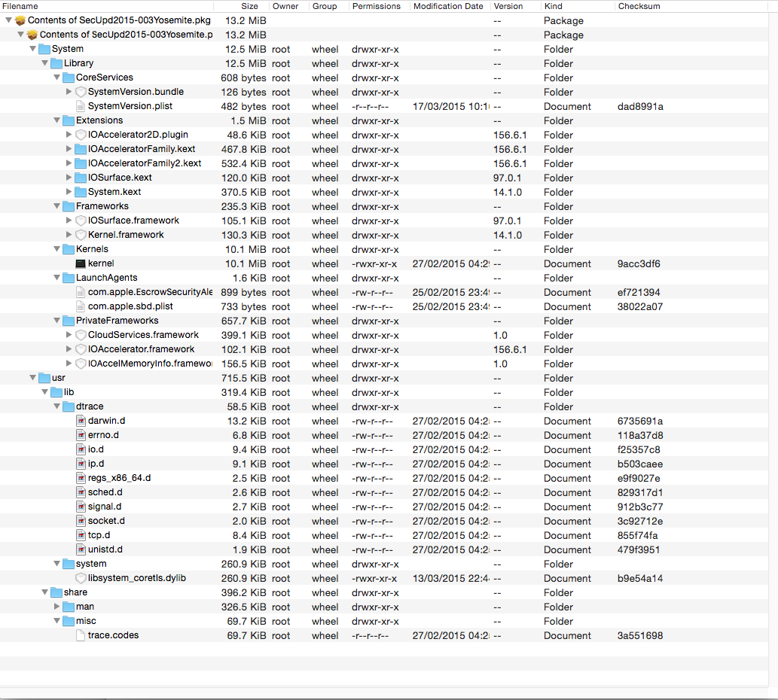Sort by the Group column header
778x700 pixels.
tap(329, 6)
